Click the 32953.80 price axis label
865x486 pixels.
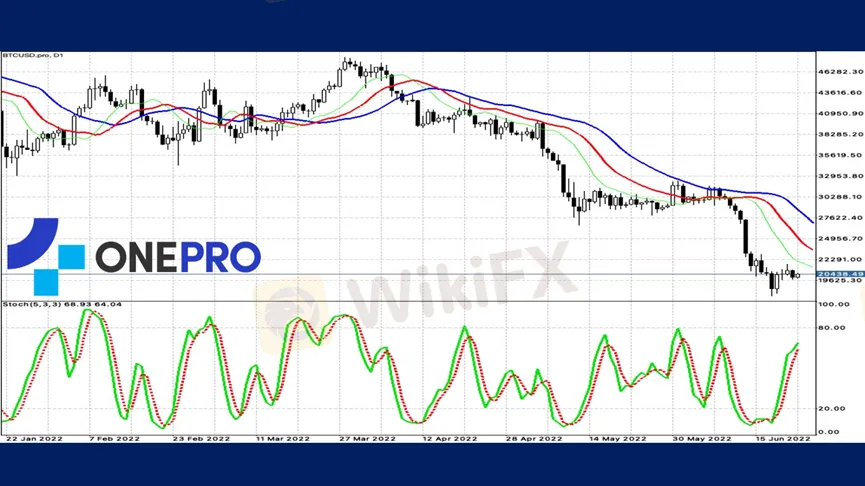coord(838,176)
